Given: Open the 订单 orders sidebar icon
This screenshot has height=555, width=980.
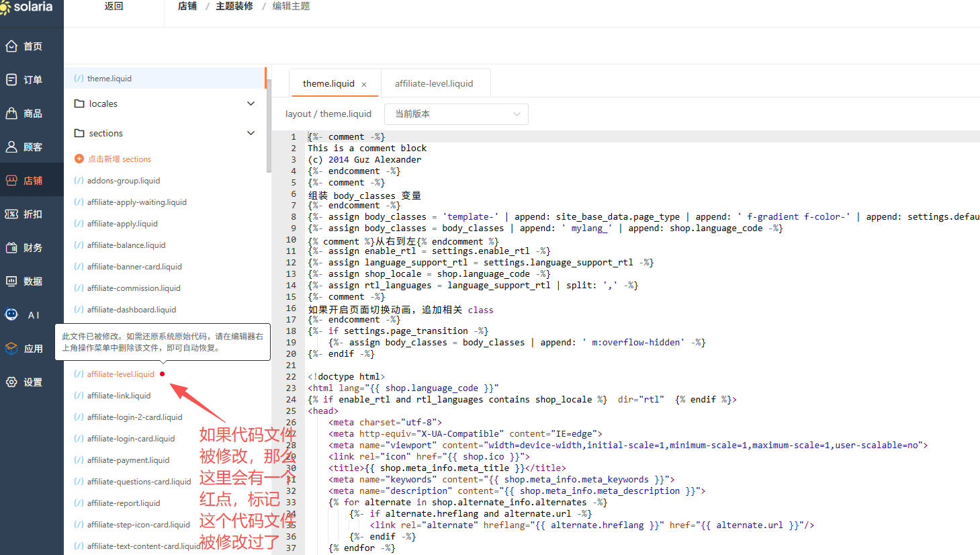Looking at the screenshot, I should 11,80.
